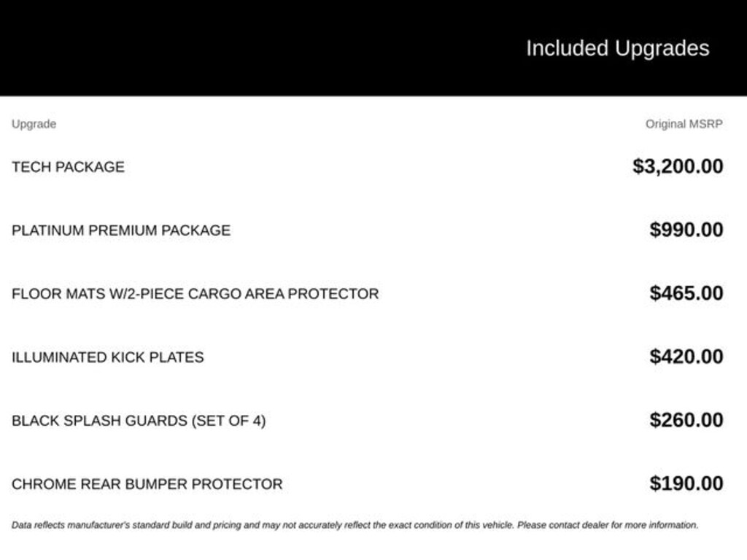Select BLACK SPLASH GUARDS (SET OF 4)
Image resolution: width=747 pixels, height=560 pixels.
[139, 421]
